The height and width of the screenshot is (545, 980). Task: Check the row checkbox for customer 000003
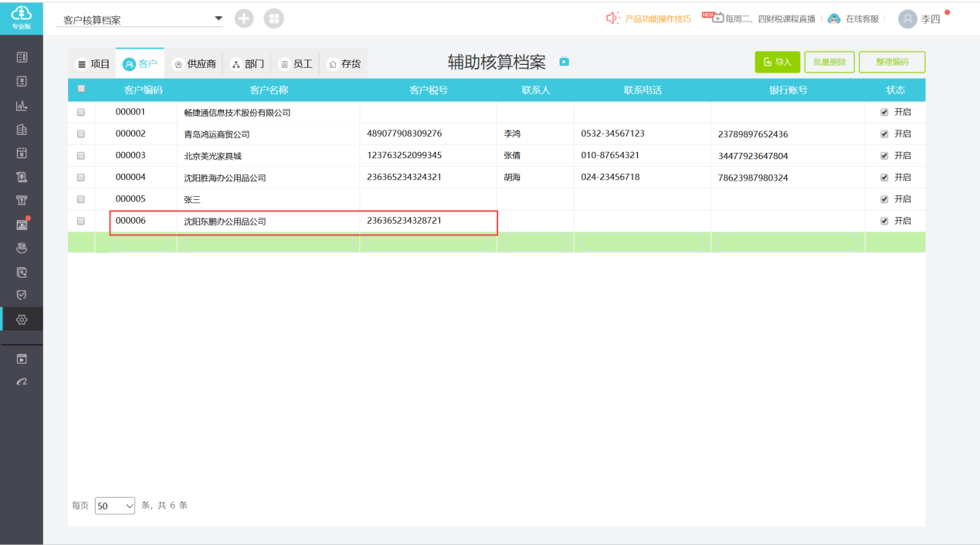(x=81, y=156)
